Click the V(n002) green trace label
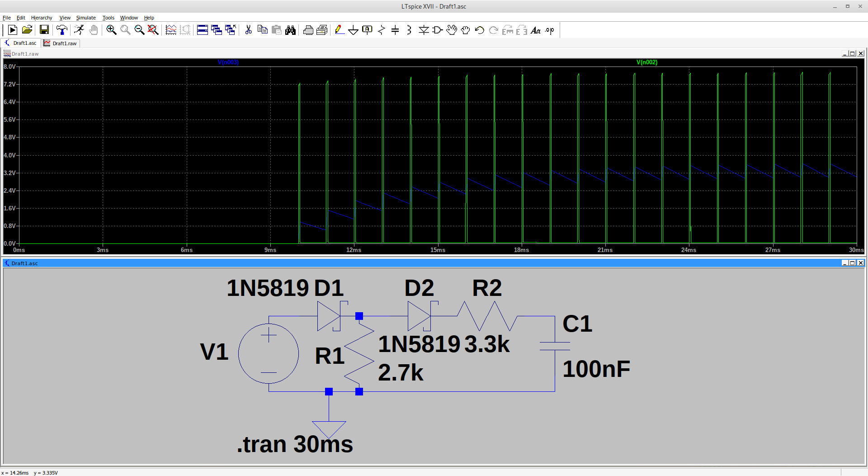This screenshot has width=868, height=476. [646, 62]
